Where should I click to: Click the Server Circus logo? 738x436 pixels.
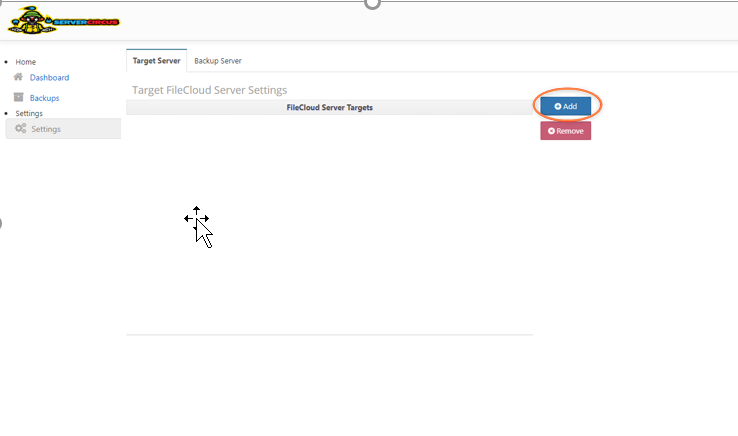[63, 20]
